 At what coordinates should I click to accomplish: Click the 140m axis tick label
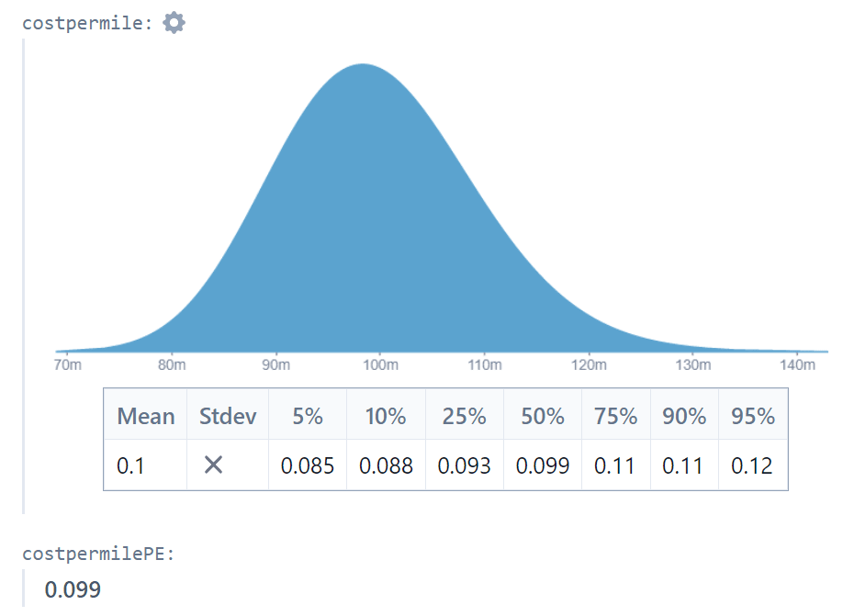coord(797,365)
